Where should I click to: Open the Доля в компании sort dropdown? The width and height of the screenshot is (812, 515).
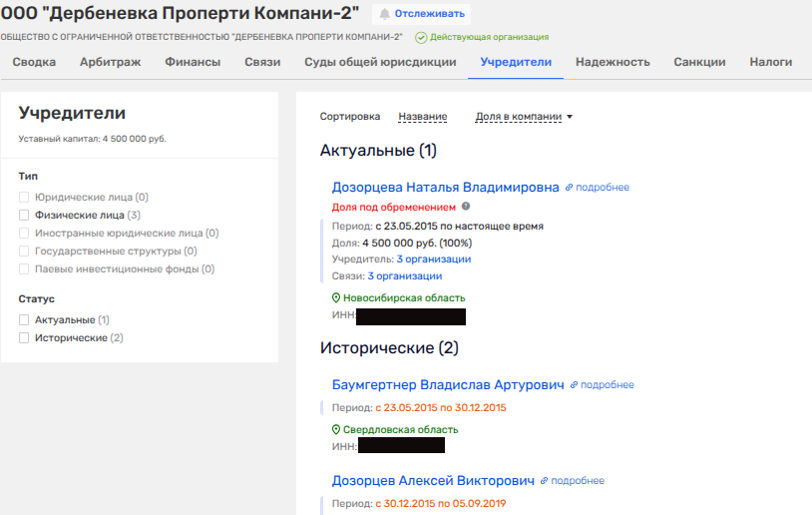click(524, 117)
